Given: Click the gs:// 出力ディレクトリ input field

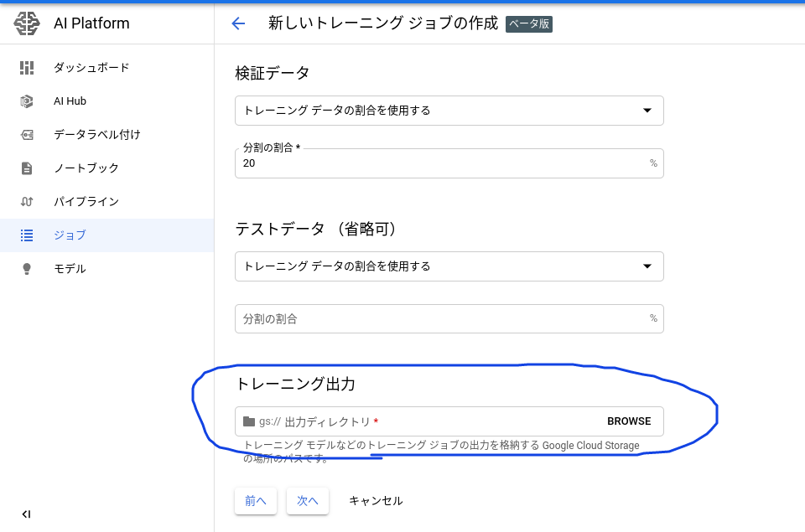Looking at the screenshot, I should (449, 421).
